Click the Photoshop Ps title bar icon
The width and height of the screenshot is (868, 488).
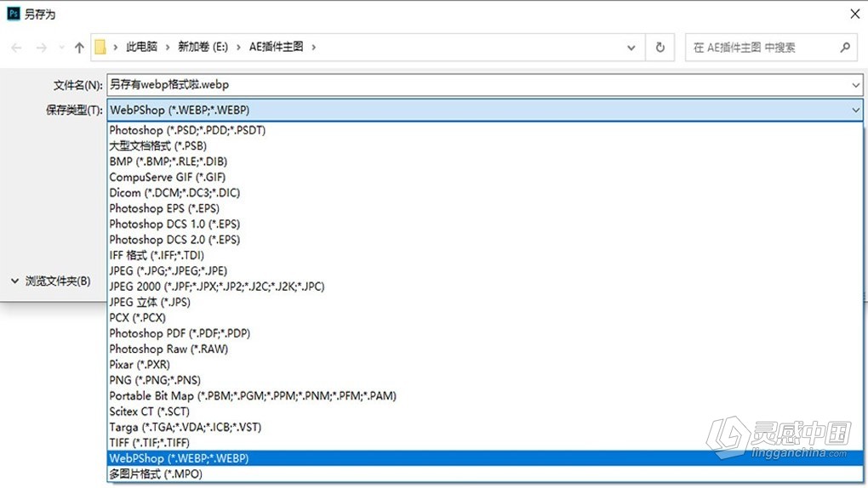point(14,14)
